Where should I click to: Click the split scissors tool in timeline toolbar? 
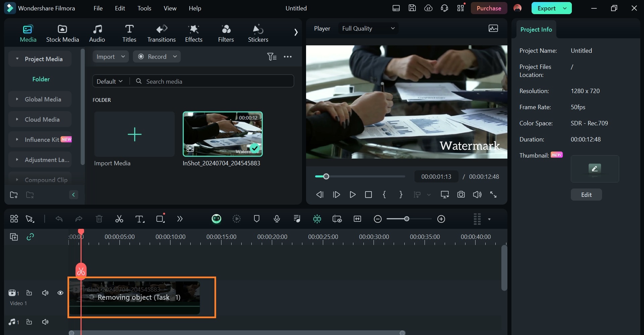tap(119, 219)
